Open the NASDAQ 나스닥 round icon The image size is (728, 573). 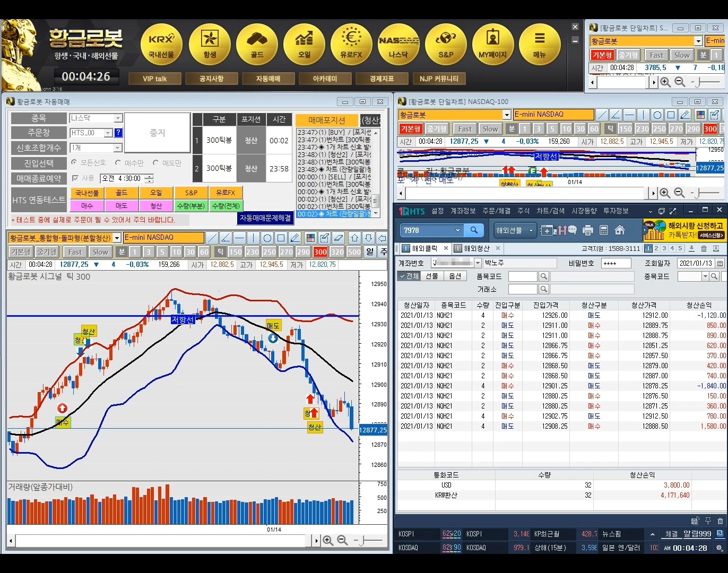(398, 45)
